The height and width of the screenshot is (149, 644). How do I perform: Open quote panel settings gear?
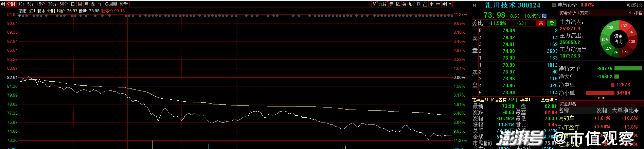pos(554,5)
